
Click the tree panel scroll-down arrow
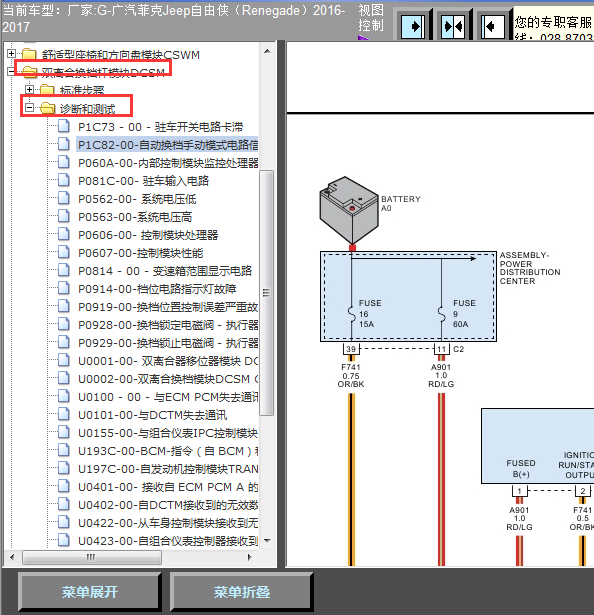click(x=267, y=541)
